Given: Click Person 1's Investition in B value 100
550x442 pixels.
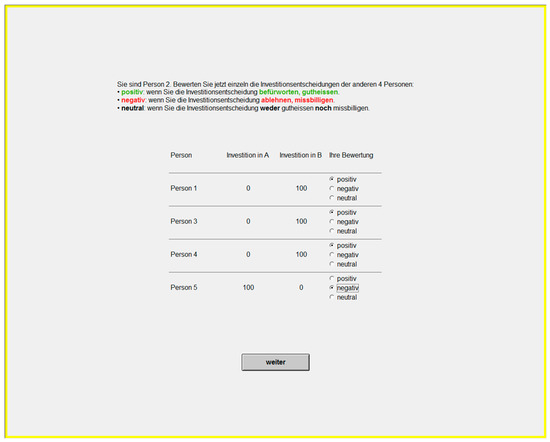Looking at the screenshot, I should coord(301,188).
